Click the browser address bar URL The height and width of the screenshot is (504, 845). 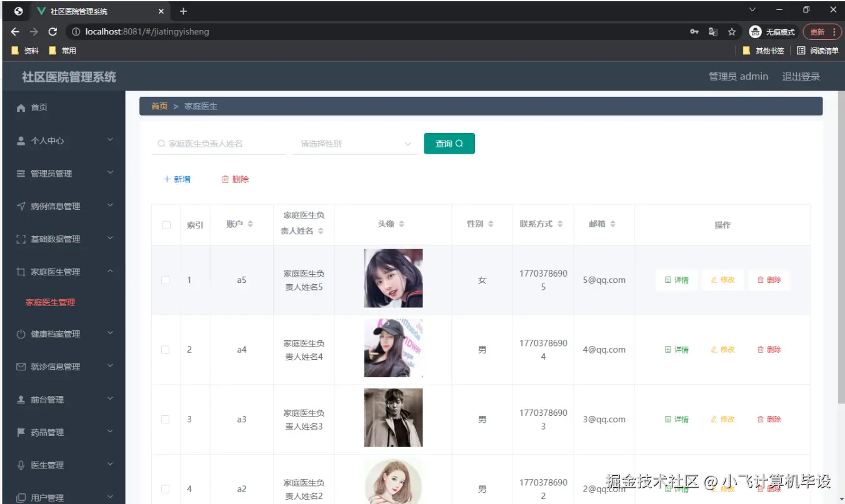[147, 32]
